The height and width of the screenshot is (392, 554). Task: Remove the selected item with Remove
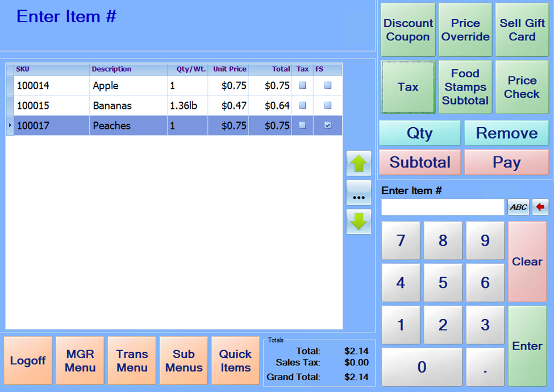click(x=506, y=133)
